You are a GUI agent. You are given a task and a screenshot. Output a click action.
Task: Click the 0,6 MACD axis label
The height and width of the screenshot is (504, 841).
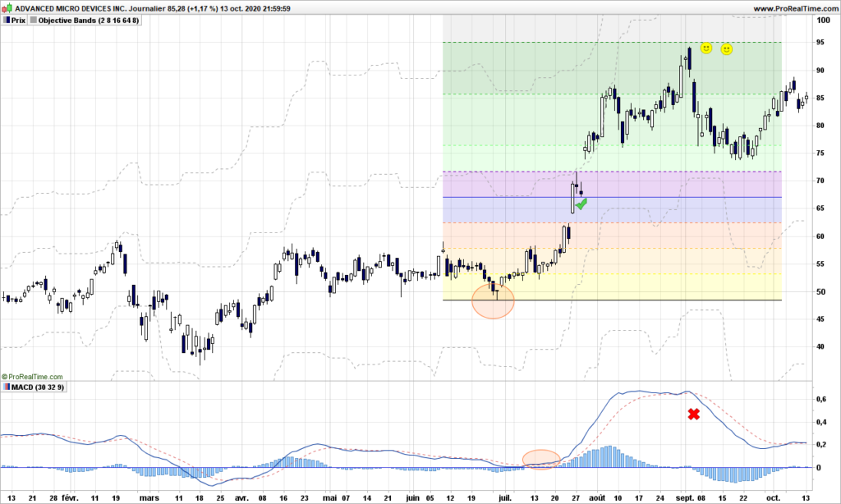(821, 399)
